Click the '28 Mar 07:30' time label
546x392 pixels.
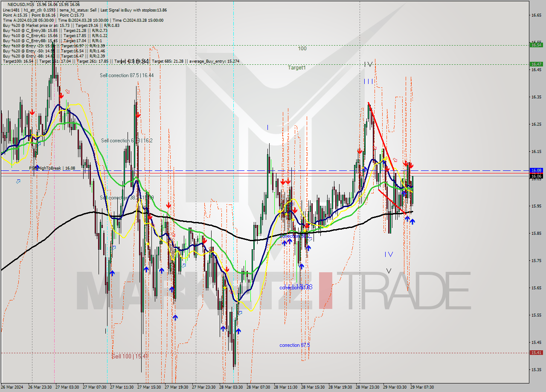pos(258,387)
